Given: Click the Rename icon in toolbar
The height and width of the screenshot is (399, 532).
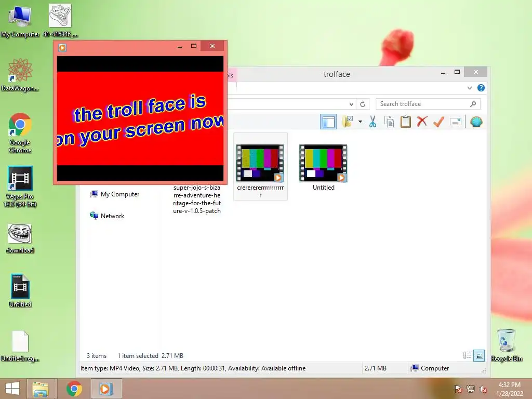Looking at the screenshot, I should [455, 122].
